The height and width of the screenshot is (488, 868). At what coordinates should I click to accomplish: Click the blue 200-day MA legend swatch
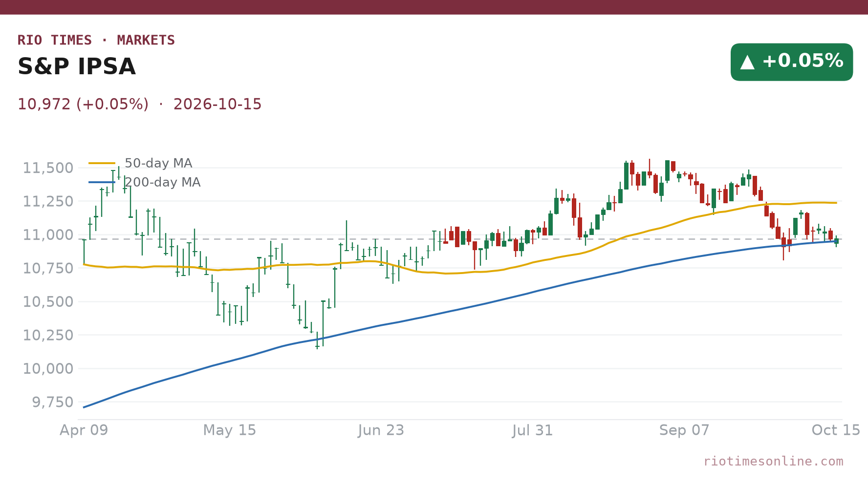(x=102, y=182)
